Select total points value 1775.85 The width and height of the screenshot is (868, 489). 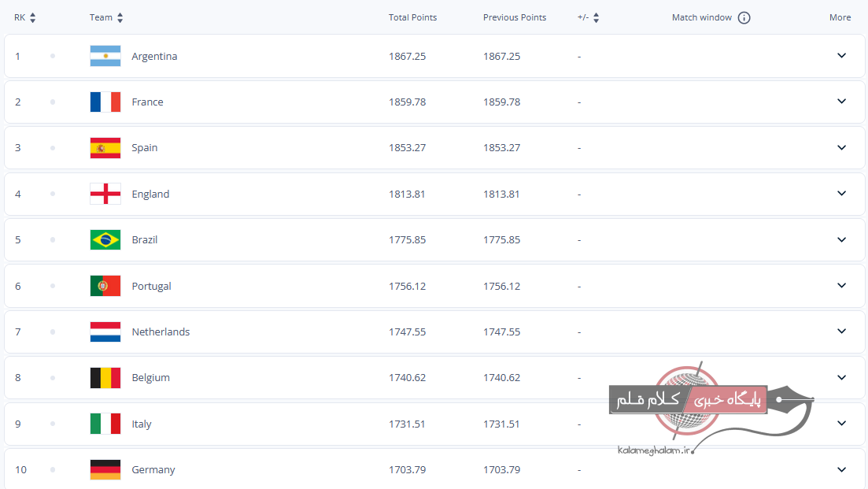pyautogui.click(x=408, y=240)
